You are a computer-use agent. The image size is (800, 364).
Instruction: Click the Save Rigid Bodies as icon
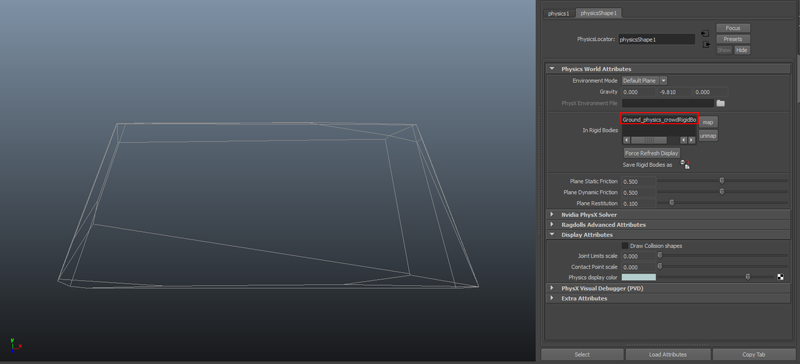[x=685, y=164]
